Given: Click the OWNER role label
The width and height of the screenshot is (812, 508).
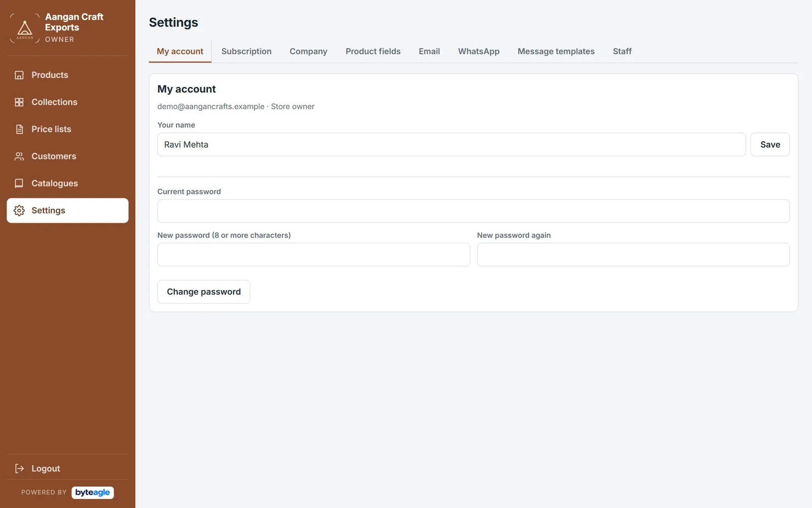Looking at the screenshot, I should pyautogui.click(x=59, y=40).
